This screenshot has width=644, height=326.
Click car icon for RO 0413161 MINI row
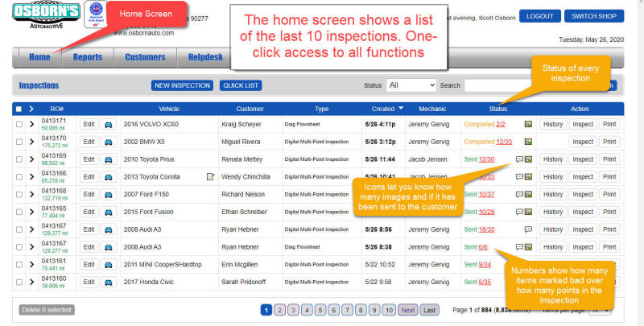click(109, 265)
